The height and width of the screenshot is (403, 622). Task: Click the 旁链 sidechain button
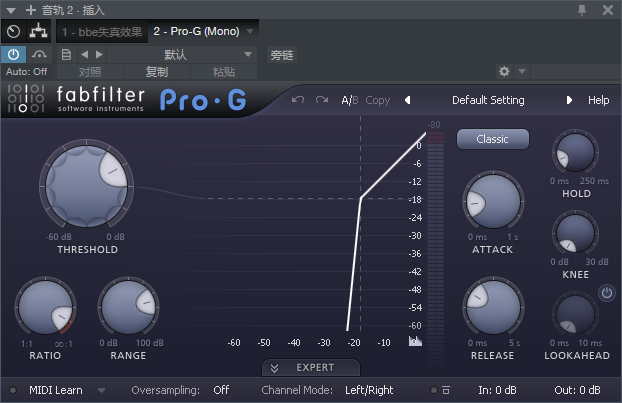[x=283, y=54]
